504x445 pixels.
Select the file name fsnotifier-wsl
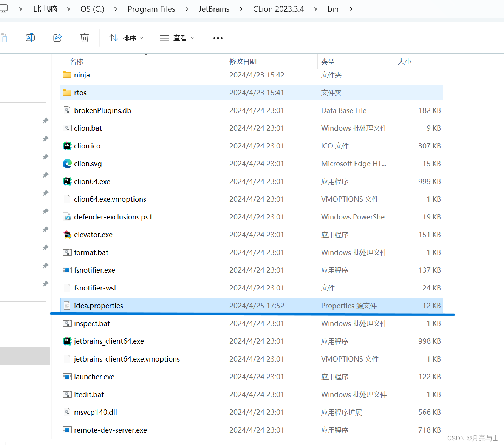point(95,288)
